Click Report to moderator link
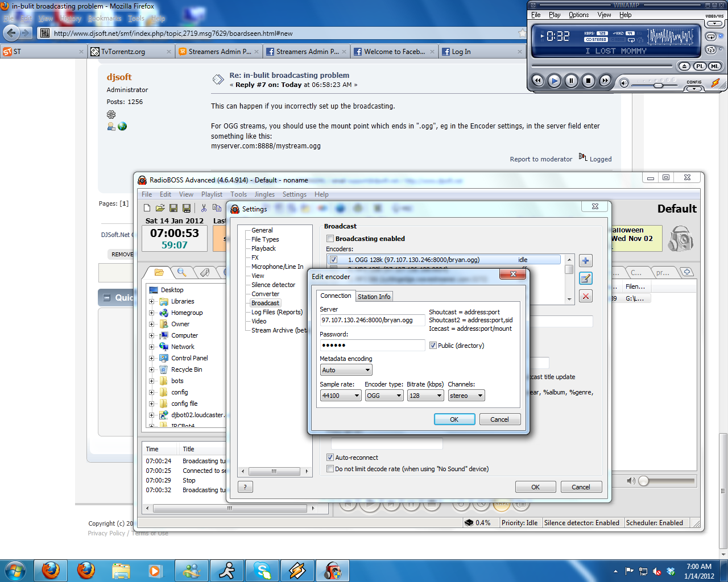728x582 pixels. (541, 159)
